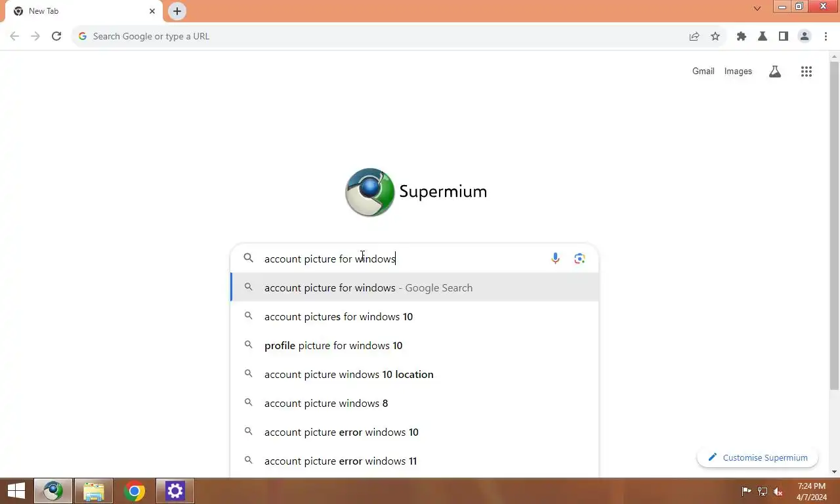Select suggestion 'account picture error windows 10'
Viewport: 840px width, 504px height.
click(414, 432)
